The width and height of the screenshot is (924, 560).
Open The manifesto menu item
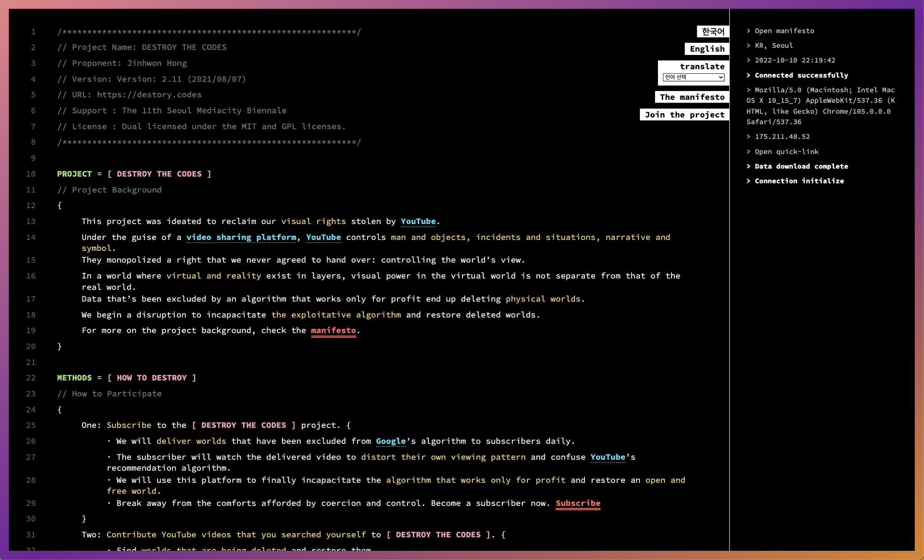(x=692, y=97)
